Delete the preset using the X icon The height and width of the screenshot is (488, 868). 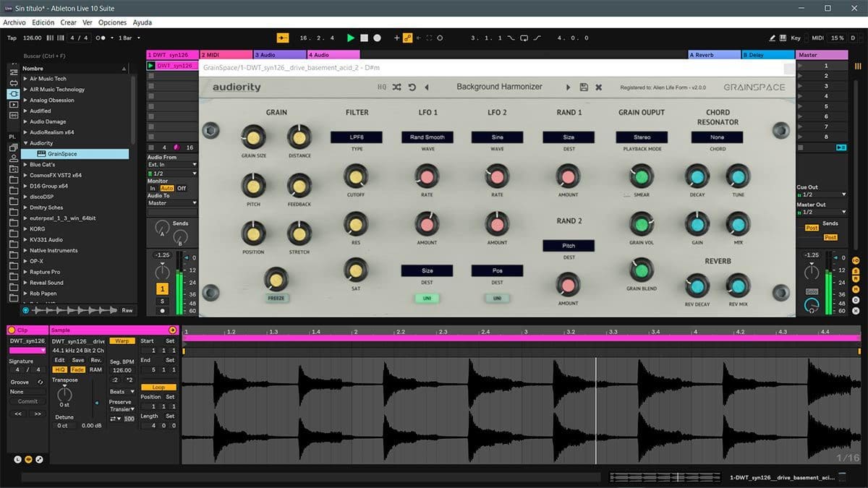point(599,87)
